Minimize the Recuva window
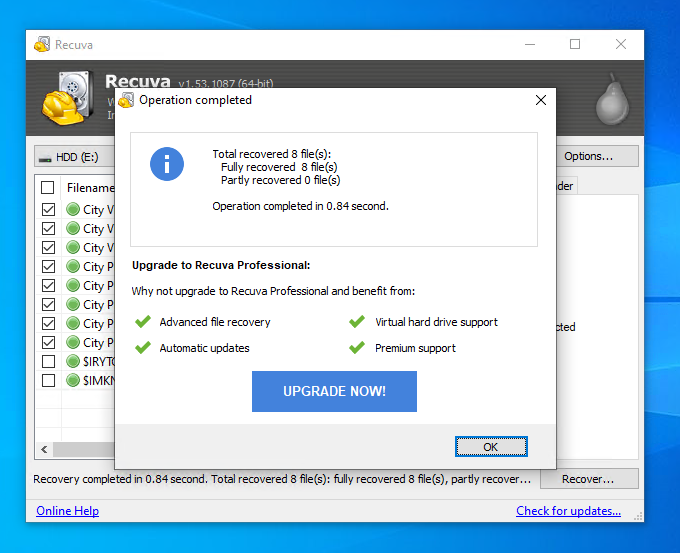The width and height of the screenshot is (680, 553). click(530, 44)
